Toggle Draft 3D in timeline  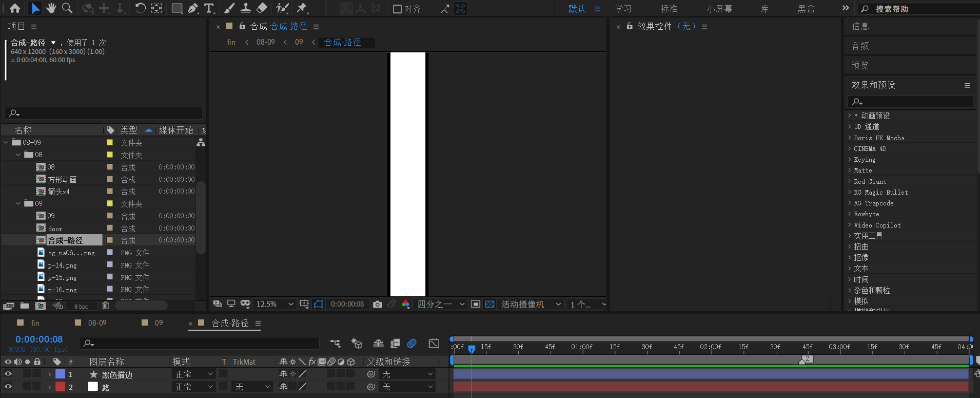(x=357, y=343)
